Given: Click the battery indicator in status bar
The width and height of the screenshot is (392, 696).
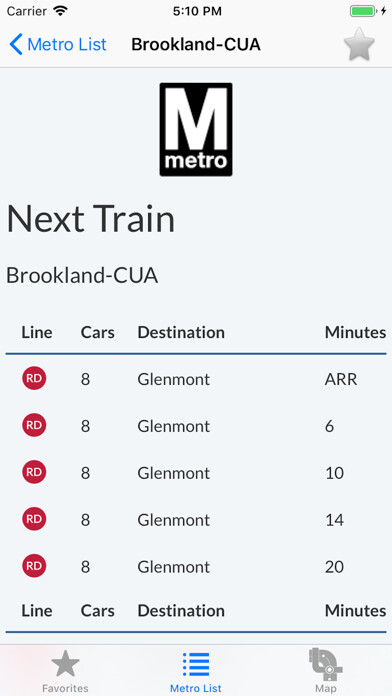Looking at the screenshot, I should coord(364,11).
